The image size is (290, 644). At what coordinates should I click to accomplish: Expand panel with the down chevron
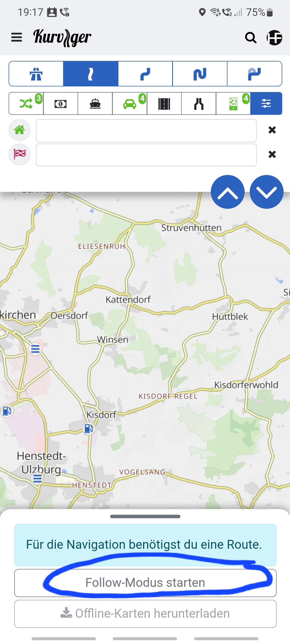(266, 192)
